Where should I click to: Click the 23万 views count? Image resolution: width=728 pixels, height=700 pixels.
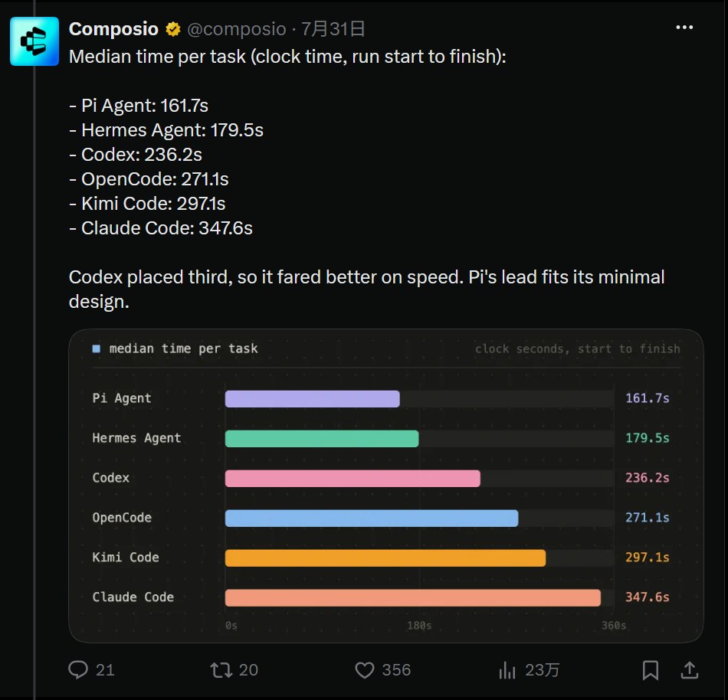[x=543, y=670]
